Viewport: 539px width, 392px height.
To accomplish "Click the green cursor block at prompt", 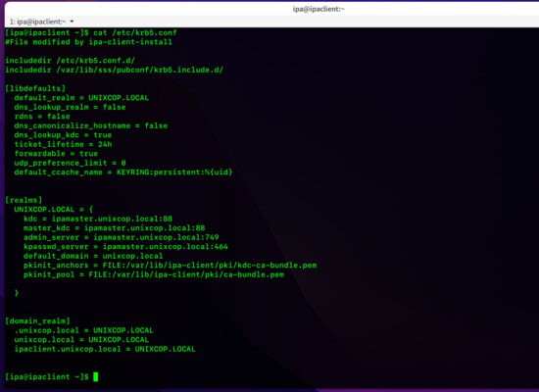I will pyautogui.click(x=96, y=377).
